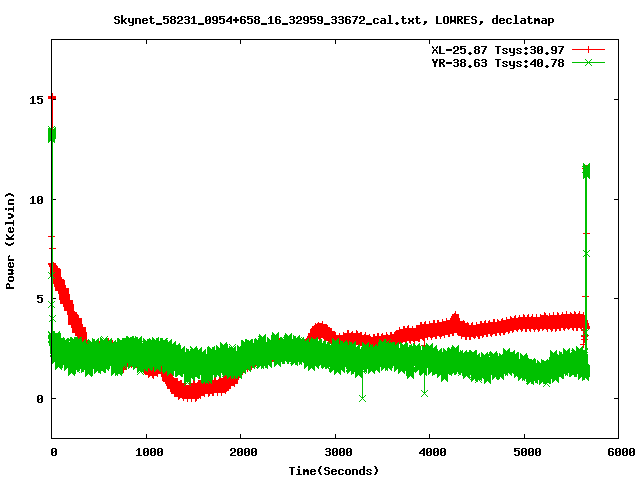Click the Time(Seconds) x-axis label
Image resolution: width=640 pixels, height=480 pixels.
tap(333, 471)
